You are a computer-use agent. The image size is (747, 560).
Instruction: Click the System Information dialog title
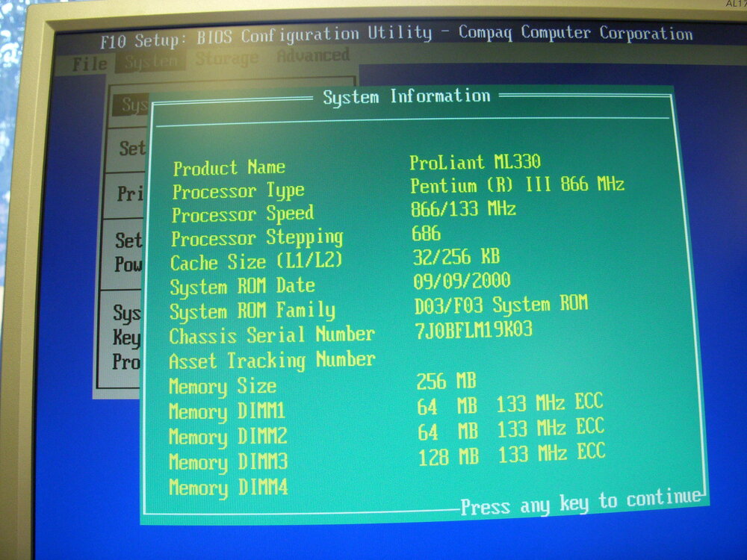click(406, 96)
